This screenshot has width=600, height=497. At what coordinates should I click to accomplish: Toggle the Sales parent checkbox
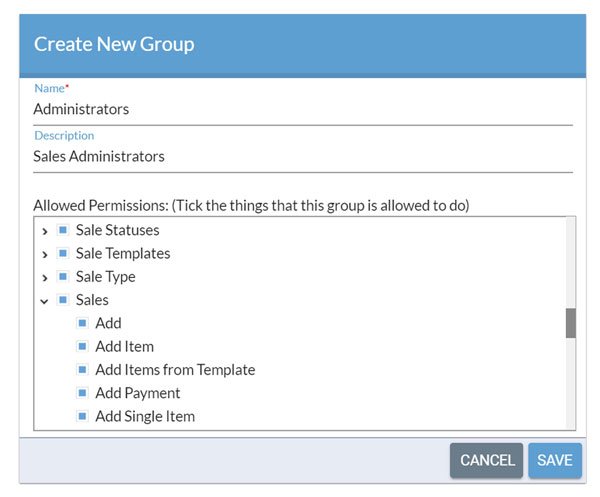pyautogui.click(x=63, y=300)
